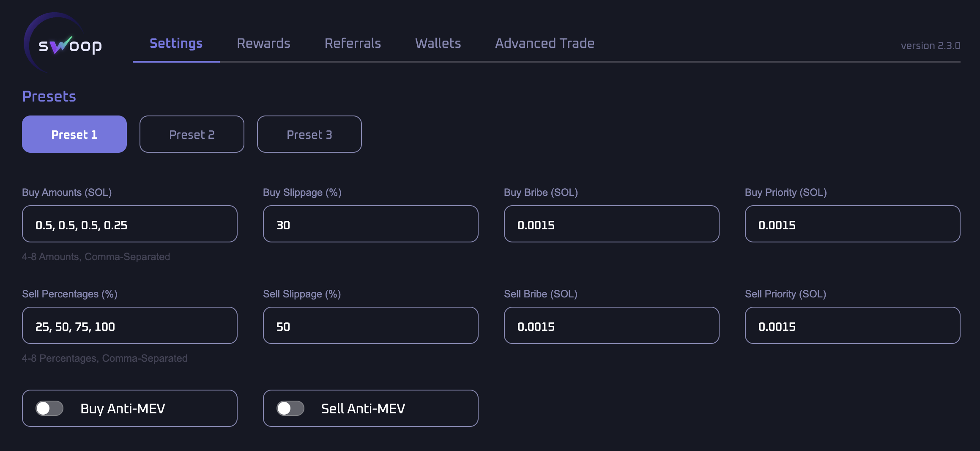Click the 'Buy Amounts (SOL)' label
The height and width of the screenshot is (451, 980).
67,192
